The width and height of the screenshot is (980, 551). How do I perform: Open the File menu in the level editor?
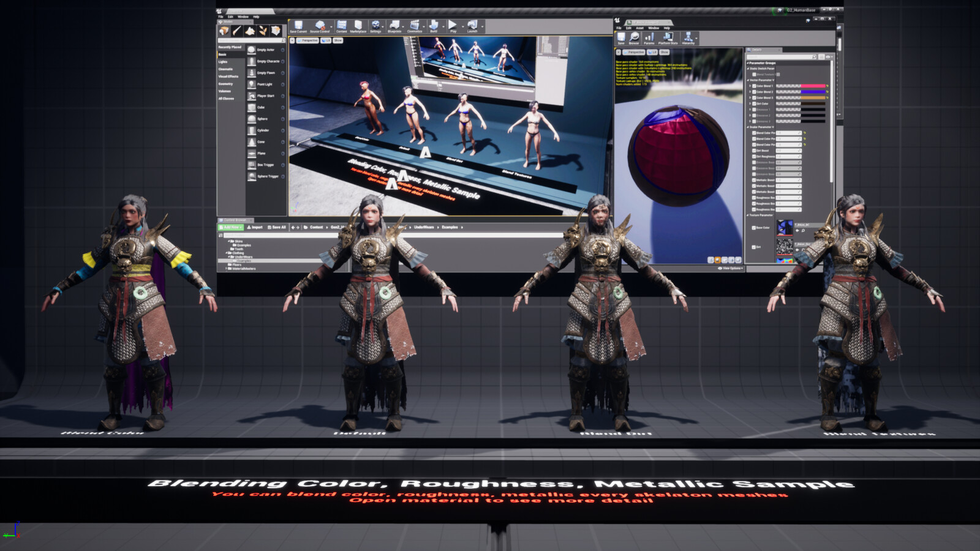[221, 17]
